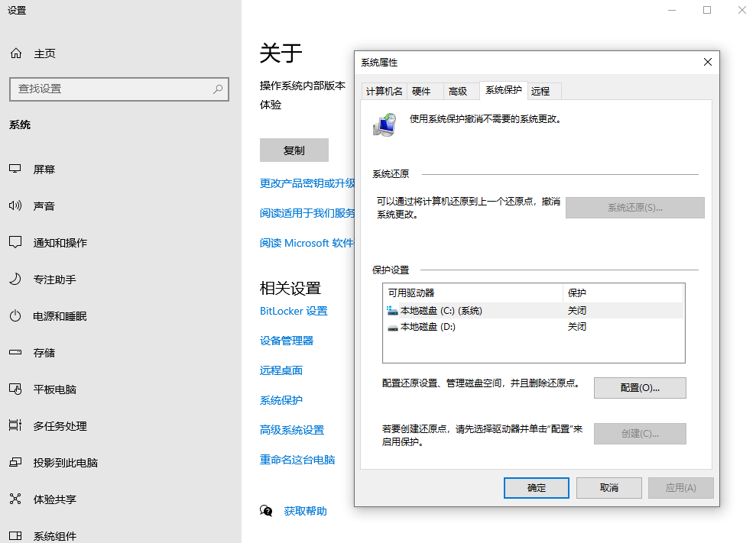Switch to the 计算机名 tab
Viewport: 756px width, 543px height.
pos(385,91)
